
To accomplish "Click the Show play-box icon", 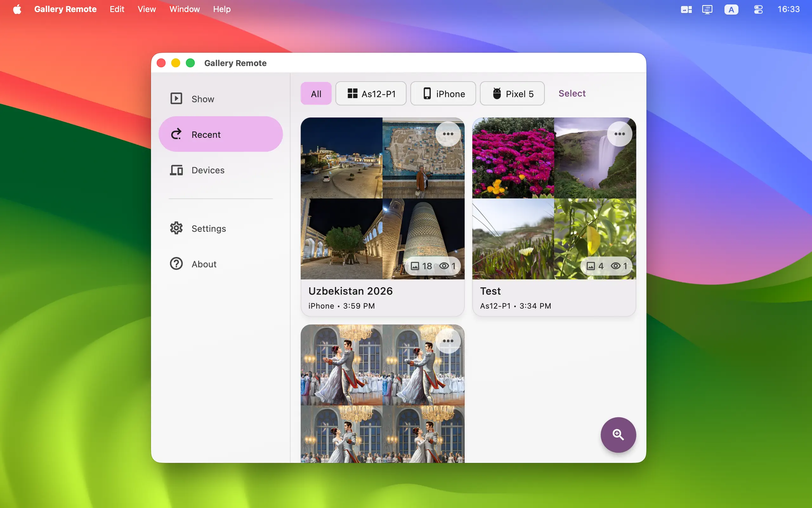I will point(176,99).
